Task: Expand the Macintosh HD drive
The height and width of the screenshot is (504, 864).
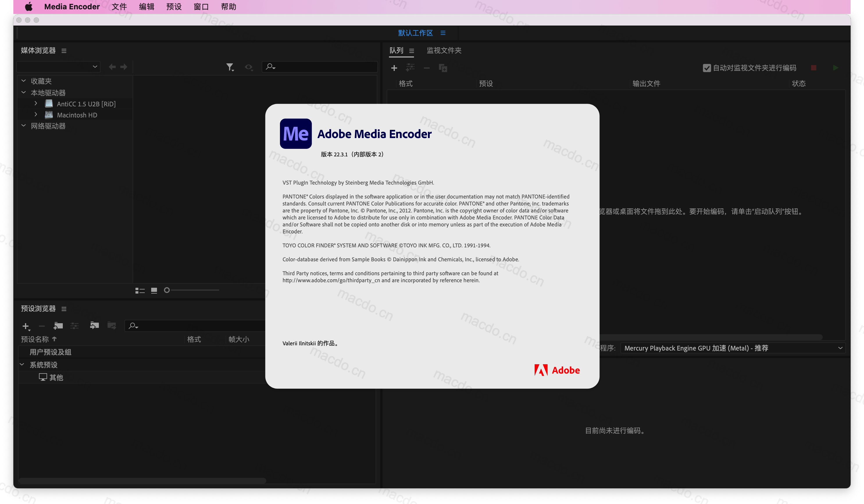Action: point(36,115)
